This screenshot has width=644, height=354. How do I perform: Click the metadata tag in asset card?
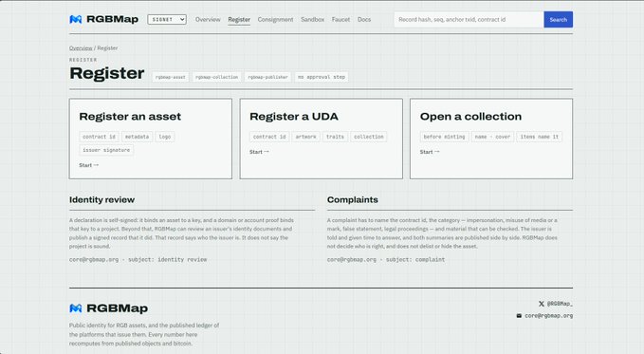[138, 137]
